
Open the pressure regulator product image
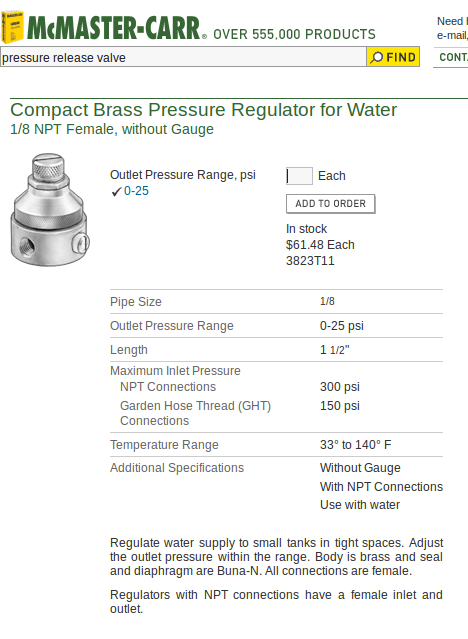[x=50, y=209]
